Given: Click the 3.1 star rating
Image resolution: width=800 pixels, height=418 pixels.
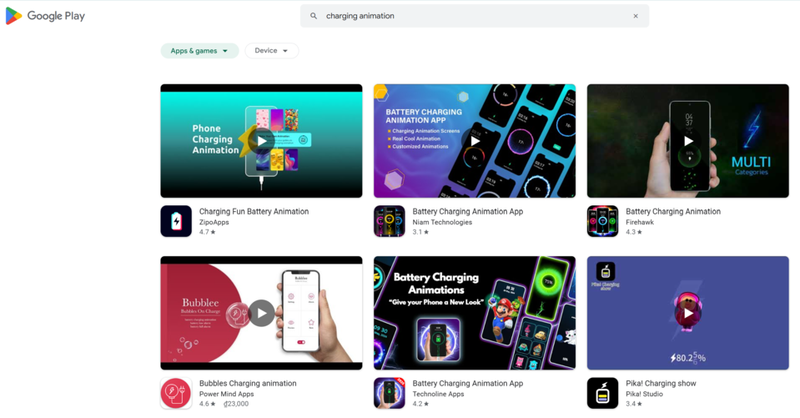Looking at the screenshot, I should click(420, 232).
